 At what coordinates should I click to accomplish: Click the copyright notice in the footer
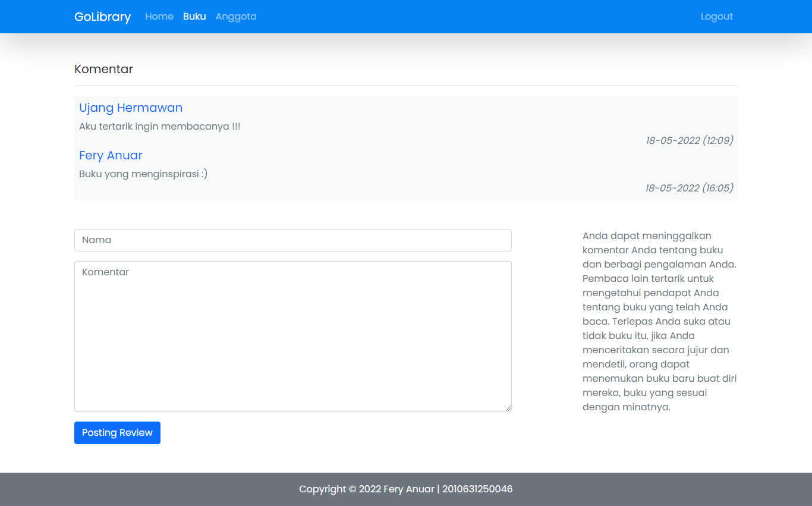pos(406,489)
